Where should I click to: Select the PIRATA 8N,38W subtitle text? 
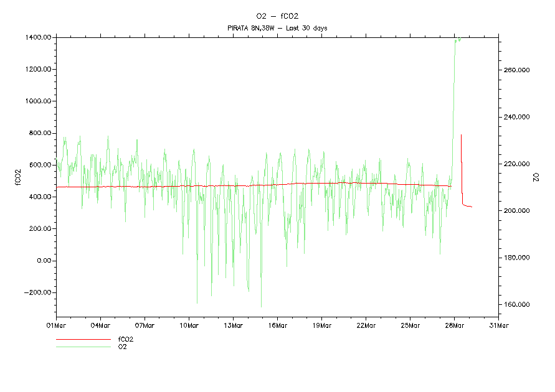click(x=277, y=28)
